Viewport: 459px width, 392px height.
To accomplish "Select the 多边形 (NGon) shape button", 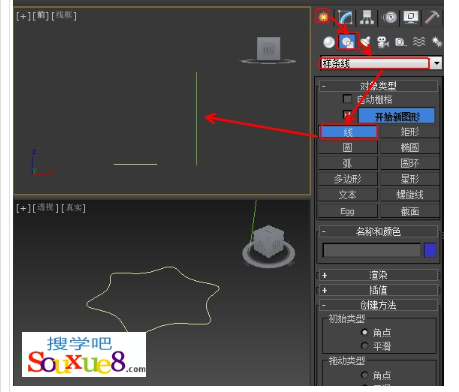I will 348,179.
